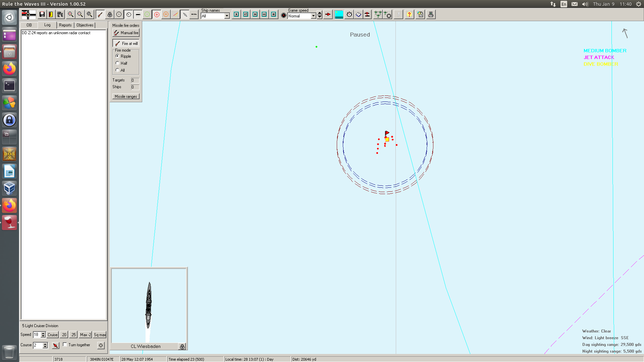Screen dimensions: 644x362
Task: Select the Half fire mode option
Action: point(117,63)
